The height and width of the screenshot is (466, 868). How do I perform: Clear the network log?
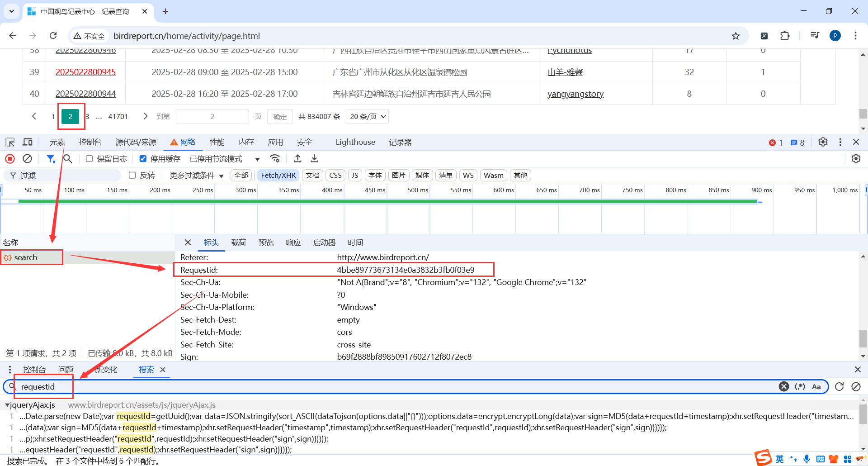(x=28, y=159)
